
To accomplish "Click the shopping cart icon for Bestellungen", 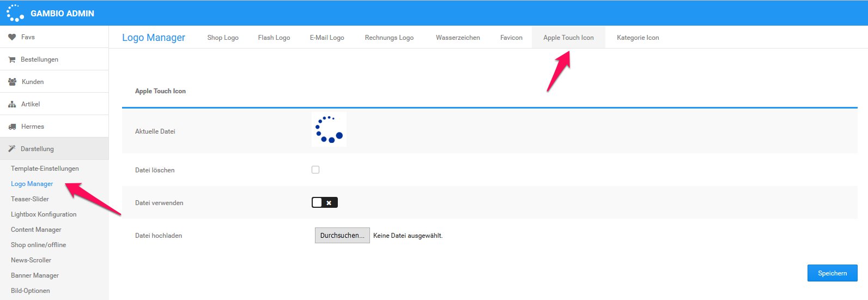I will click(x=12, y=59).
